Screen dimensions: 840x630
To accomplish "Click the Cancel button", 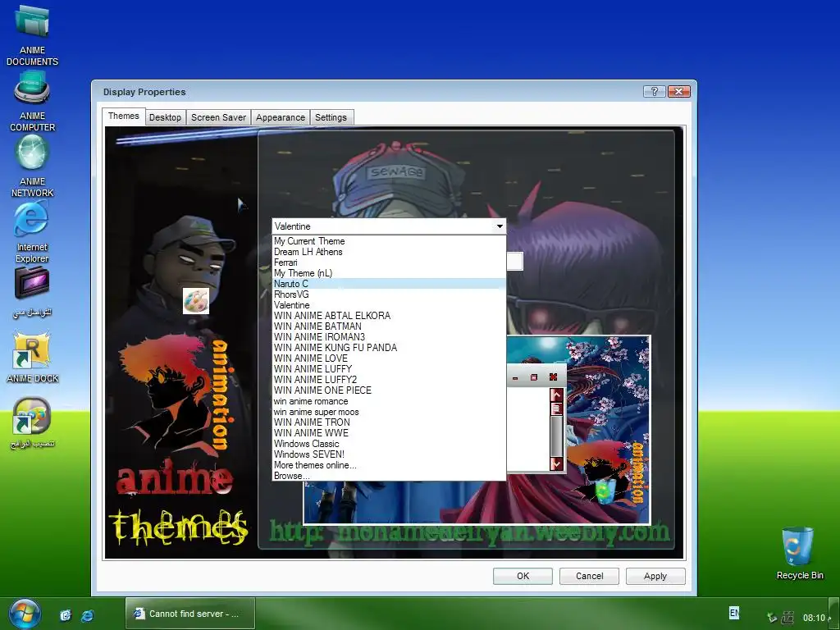I will [x=589, y=576].
